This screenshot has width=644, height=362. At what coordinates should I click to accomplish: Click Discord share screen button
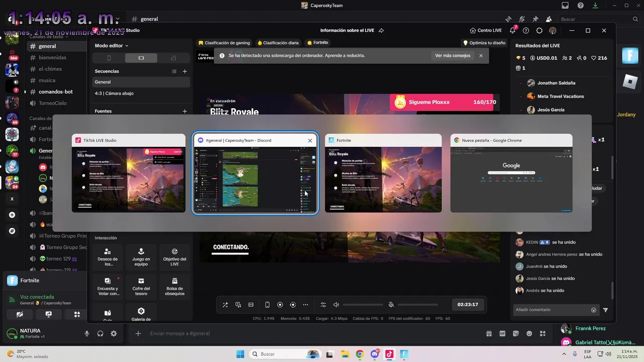tap(48, 314)
